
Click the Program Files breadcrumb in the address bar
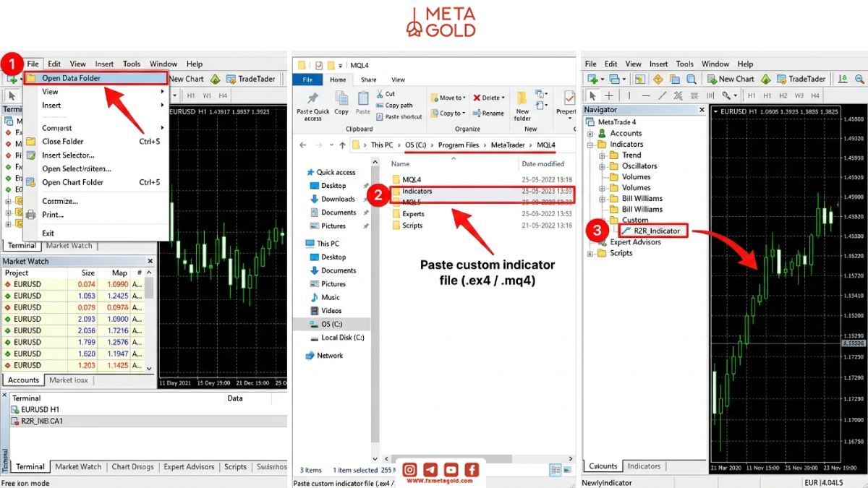pyautogui.click(x=458, y=145)
